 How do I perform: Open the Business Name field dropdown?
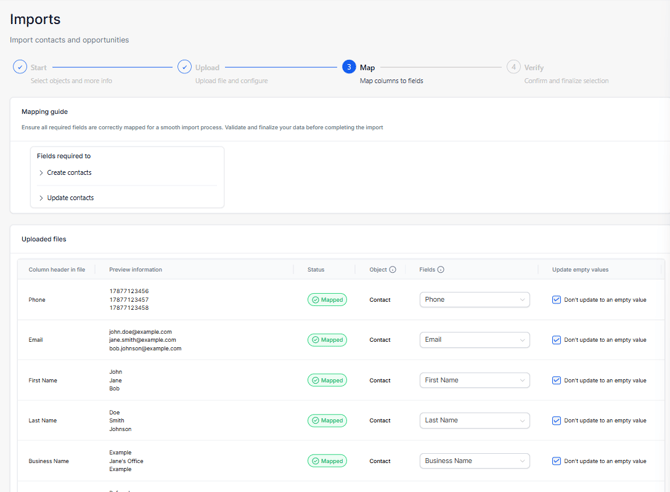click(x=474, y=461)
